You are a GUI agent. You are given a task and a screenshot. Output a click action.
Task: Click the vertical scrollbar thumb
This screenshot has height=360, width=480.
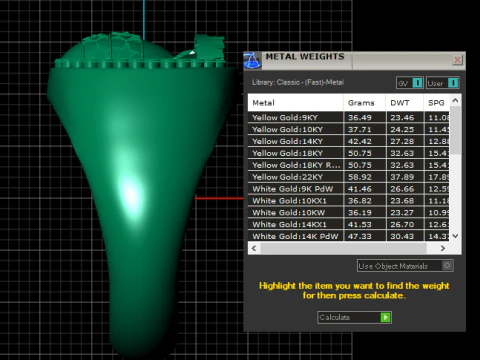coord(455,130)
